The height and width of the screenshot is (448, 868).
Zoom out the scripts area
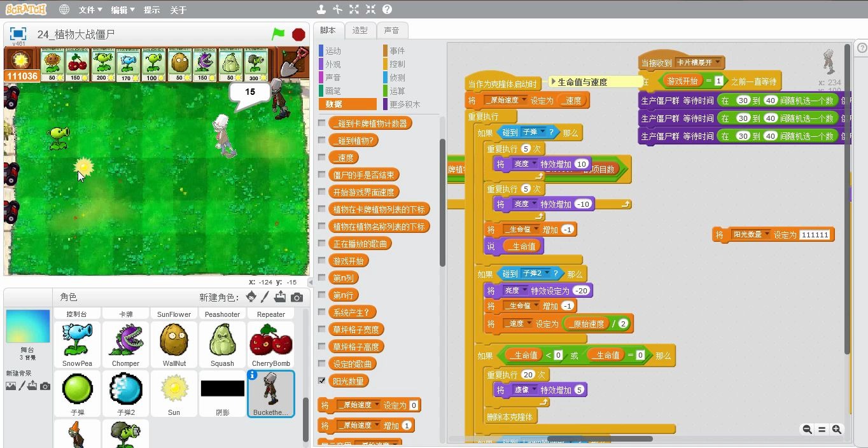[x=807, y=430]
